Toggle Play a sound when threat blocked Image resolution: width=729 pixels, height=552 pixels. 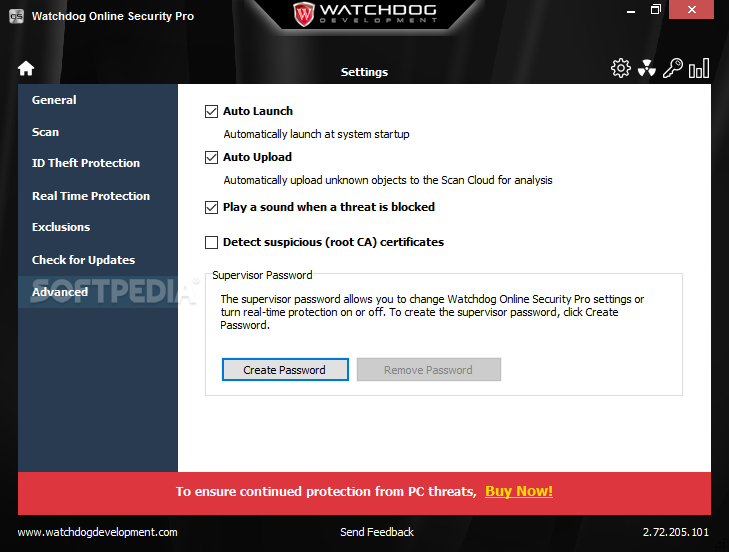point(212,207)
